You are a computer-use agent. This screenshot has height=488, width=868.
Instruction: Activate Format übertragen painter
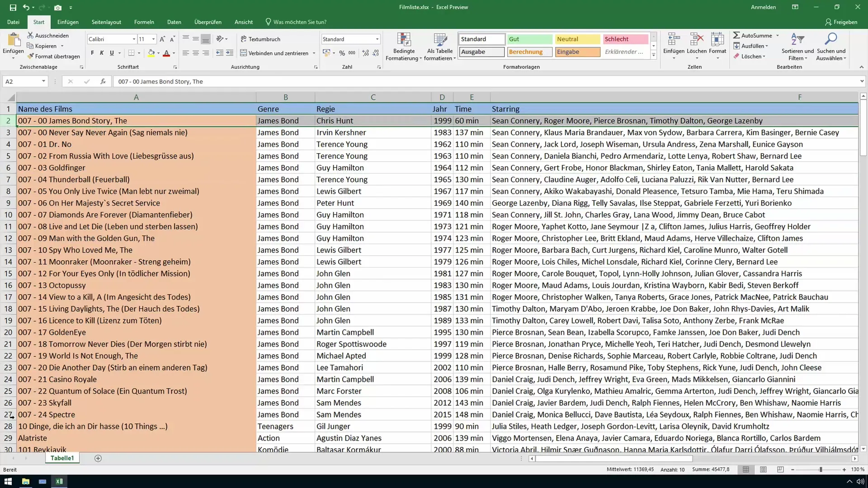[53, 56]
